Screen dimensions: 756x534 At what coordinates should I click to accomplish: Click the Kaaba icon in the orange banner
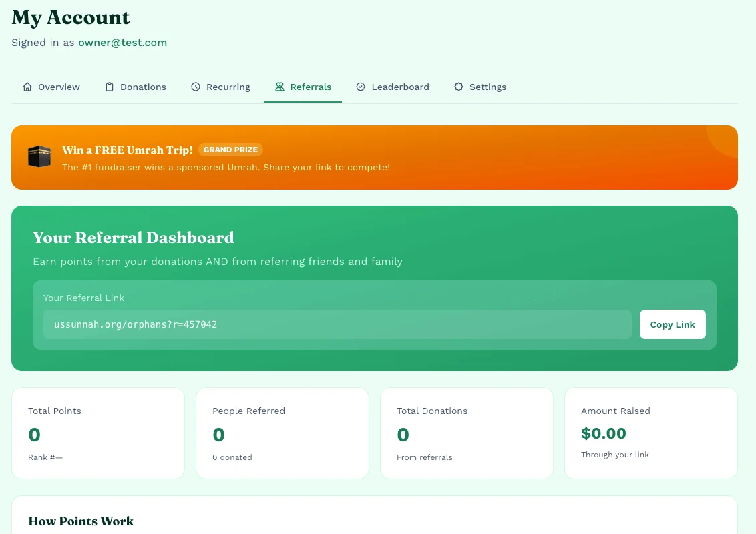(x=39, y=157)
